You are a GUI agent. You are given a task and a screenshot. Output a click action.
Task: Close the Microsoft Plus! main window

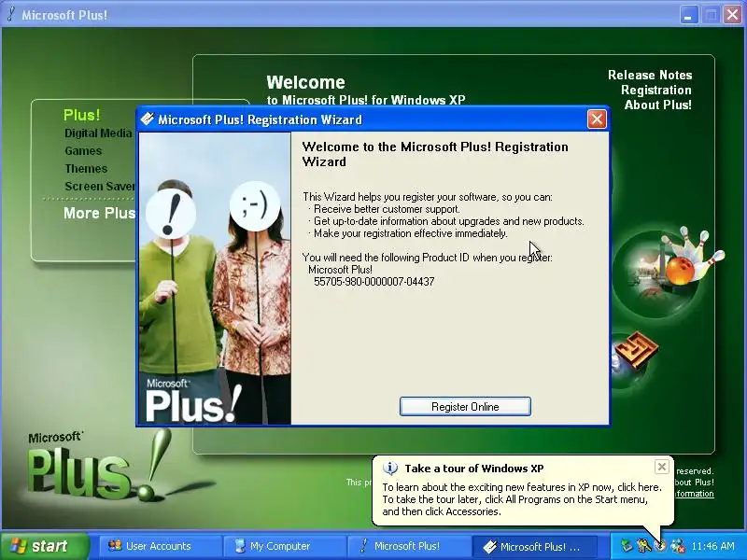click(x=733, y=15)
